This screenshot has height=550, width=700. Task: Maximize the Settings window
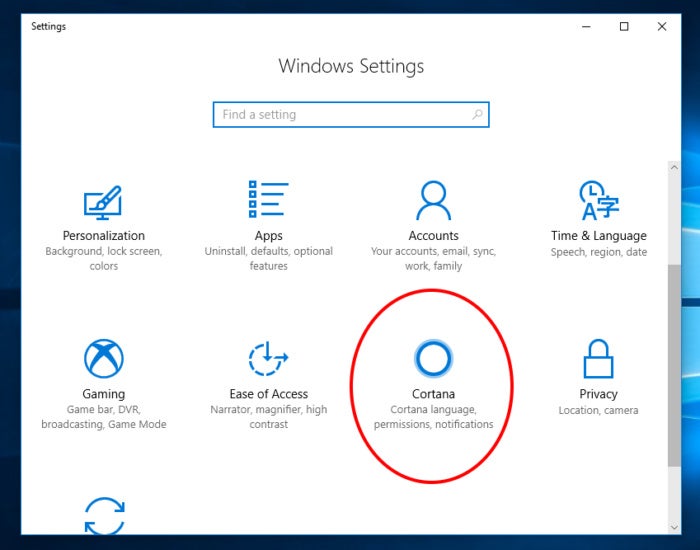tap(624, 26)
